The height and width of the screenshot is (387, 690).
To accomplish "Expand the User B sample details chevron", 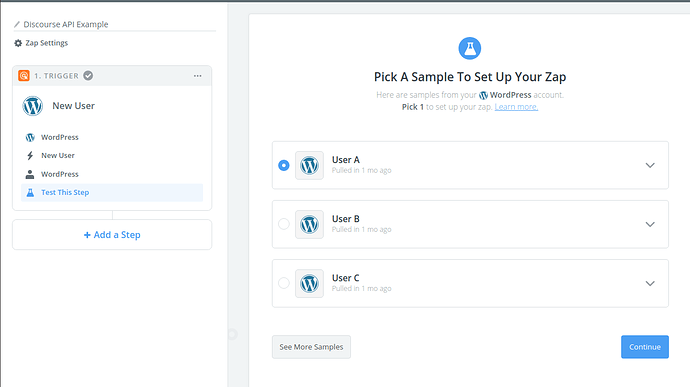I will click(650, 225).
